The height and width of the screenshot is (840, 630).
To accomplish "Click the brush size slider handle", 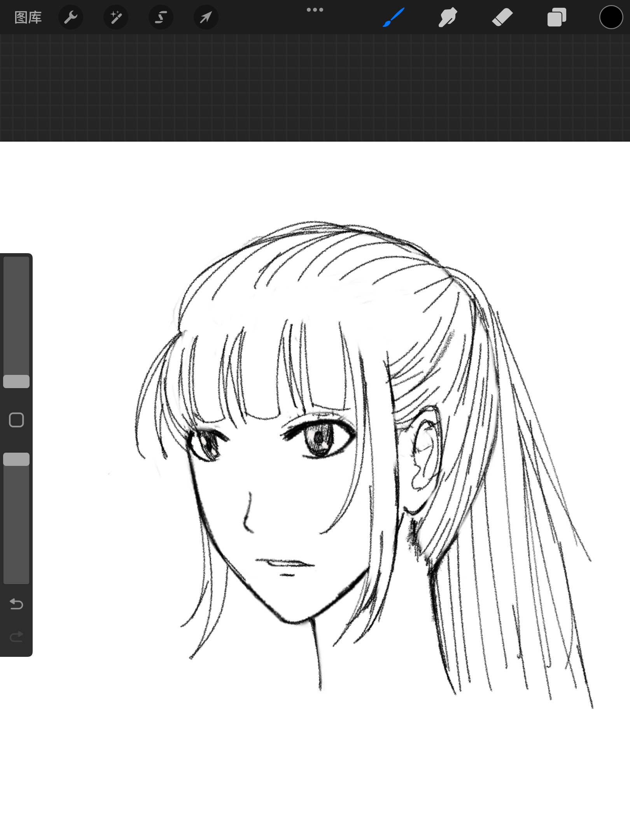I will click(x=16, y=381).
